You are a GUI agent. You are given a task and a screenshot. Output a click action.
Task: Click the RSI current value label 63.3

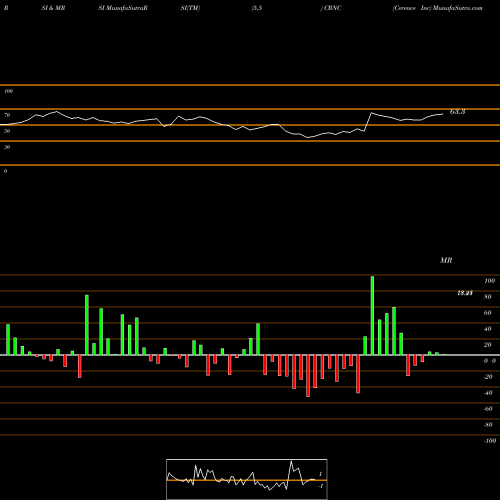pyautogui.click(x=457, y=112)
